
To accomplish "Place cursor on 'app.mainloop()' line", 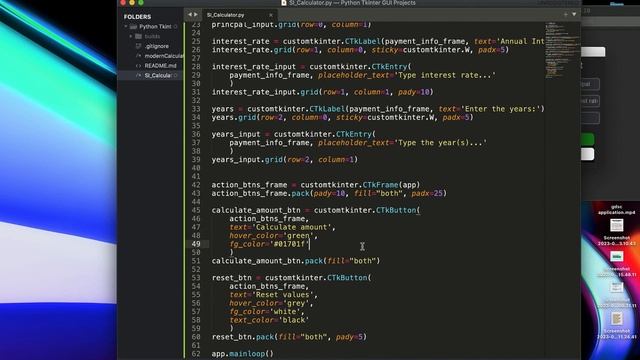I will click(x=242, y=354).
